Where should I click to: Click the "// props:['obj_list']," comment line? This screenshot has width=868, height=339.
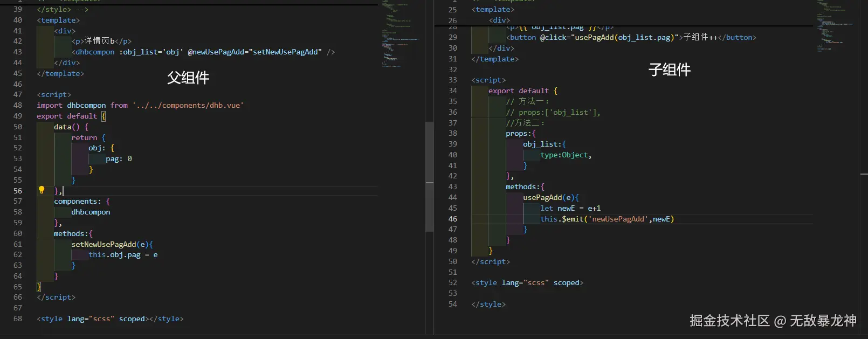pyautogui.click(x=553, y=112)
